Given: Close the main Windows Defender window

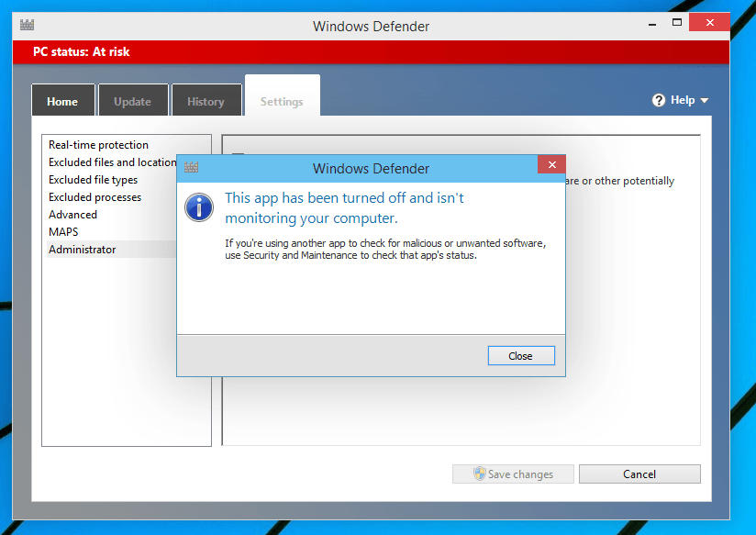Looking at the screenshot, I should [x=709, y=22].
